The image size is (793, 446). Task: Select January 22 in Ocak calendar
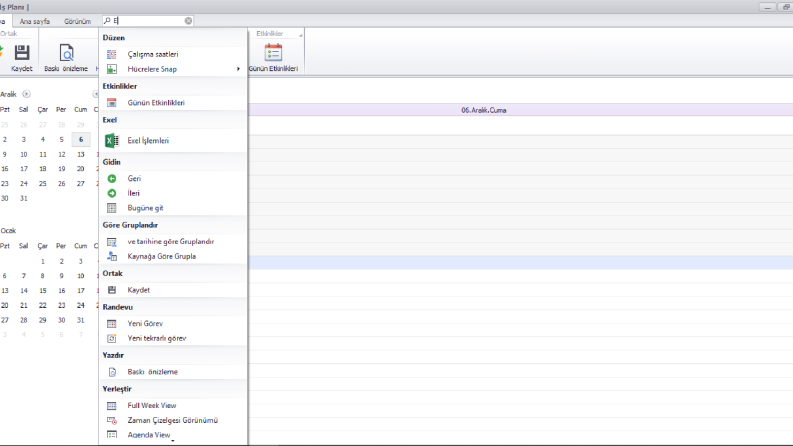(x=42, y=305)
